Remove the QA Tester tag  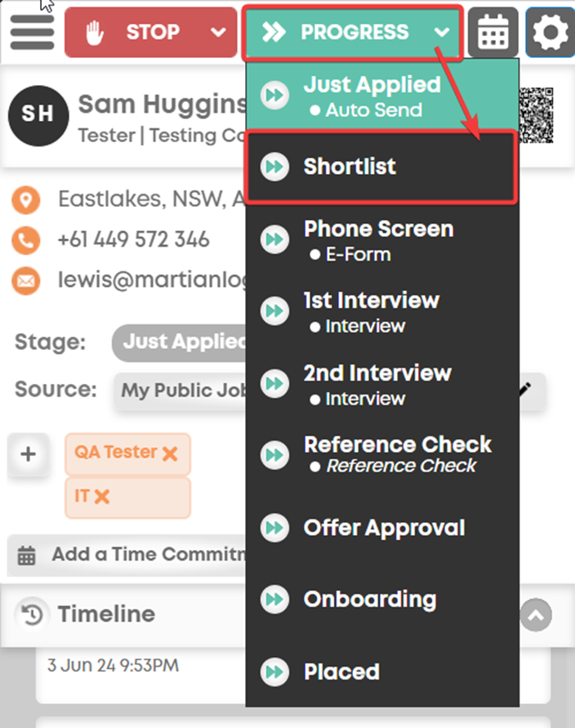pos(170,453)
